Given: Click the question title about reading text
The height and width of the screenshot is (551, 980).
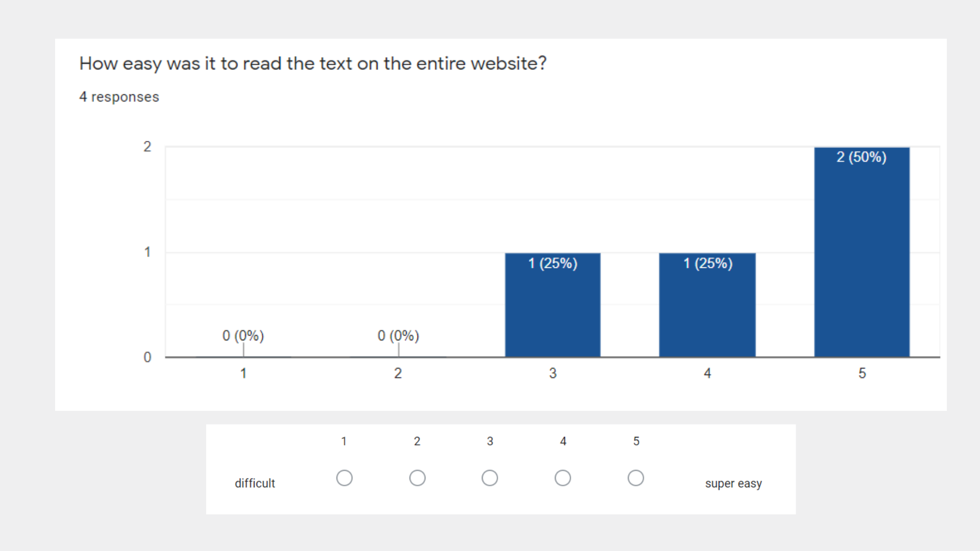Looking at the screenshot, I should [x=312, y=64].
